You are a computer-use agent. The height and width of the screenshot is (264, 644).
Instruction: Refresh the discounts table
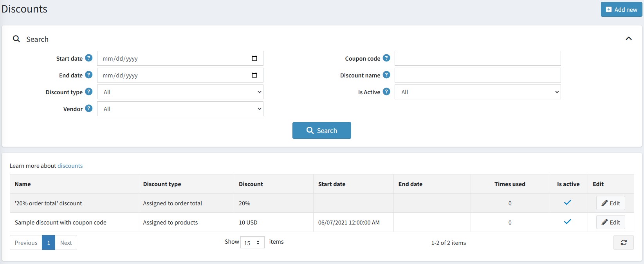point(623,242)
